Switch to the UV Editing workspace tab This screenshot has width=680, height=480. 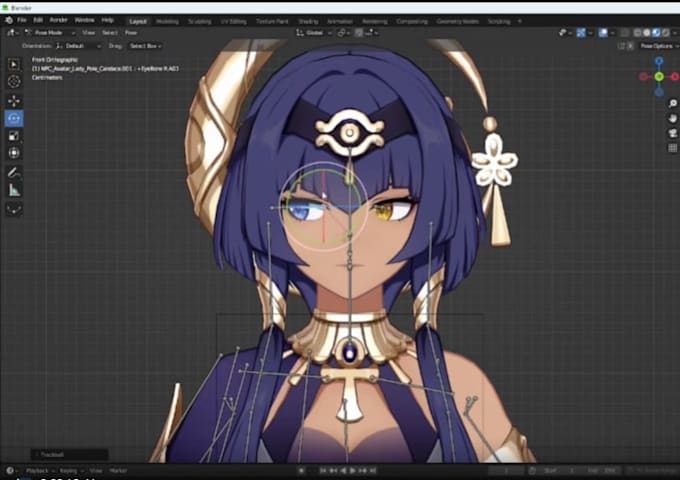[233, 21]
